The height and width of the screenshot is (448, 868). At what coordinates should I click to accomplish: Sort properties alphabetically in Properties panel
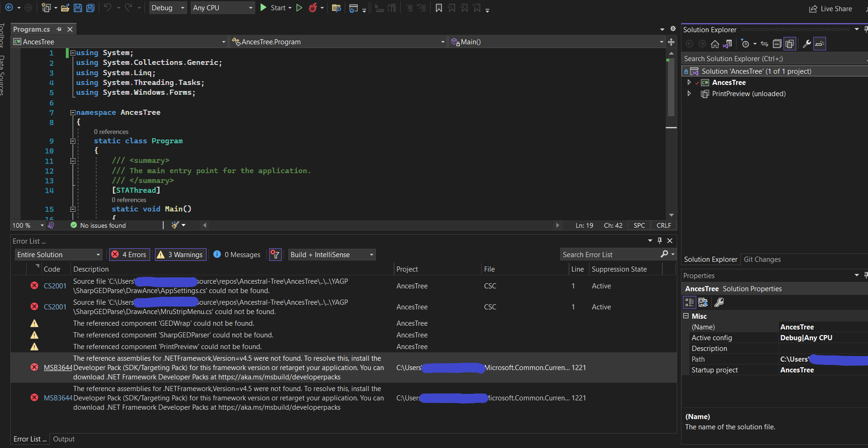(x=703, y=302)
